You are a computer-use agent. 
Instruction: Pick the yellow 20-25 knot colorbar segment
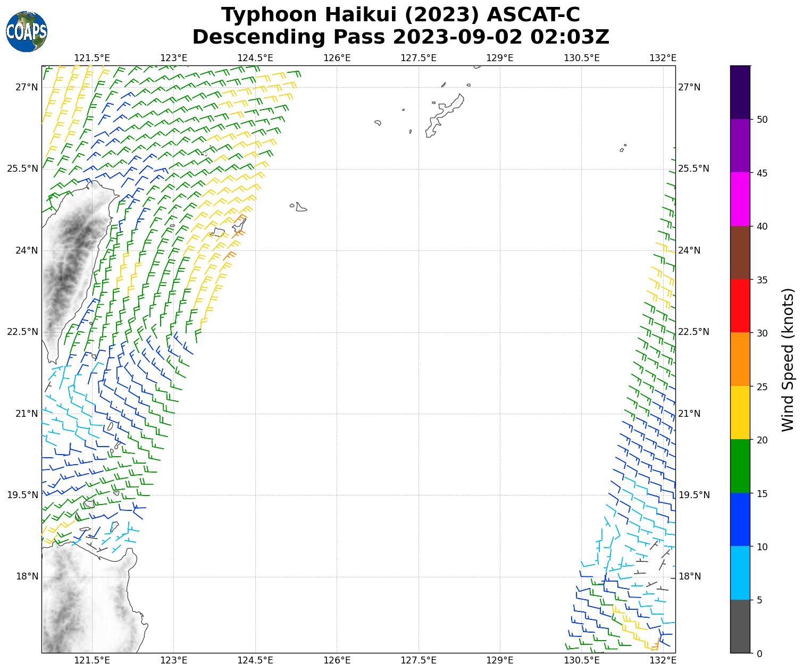tap(740, 413)
